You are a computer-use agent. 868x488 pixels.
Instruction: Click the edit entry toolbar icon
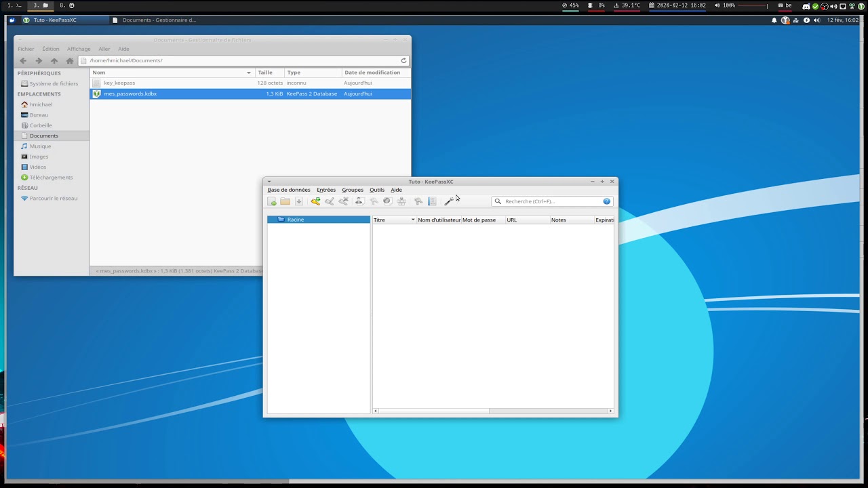tap(330, 201)
